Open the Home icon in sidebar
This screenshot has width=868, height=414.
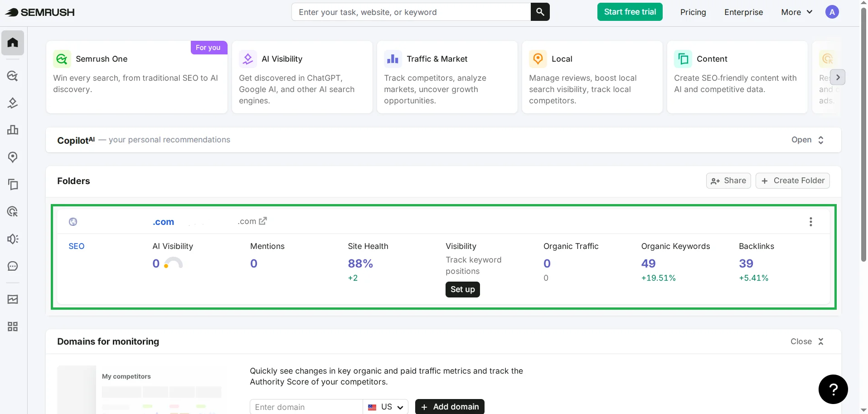pyautogui.click(x=13, y=43)
